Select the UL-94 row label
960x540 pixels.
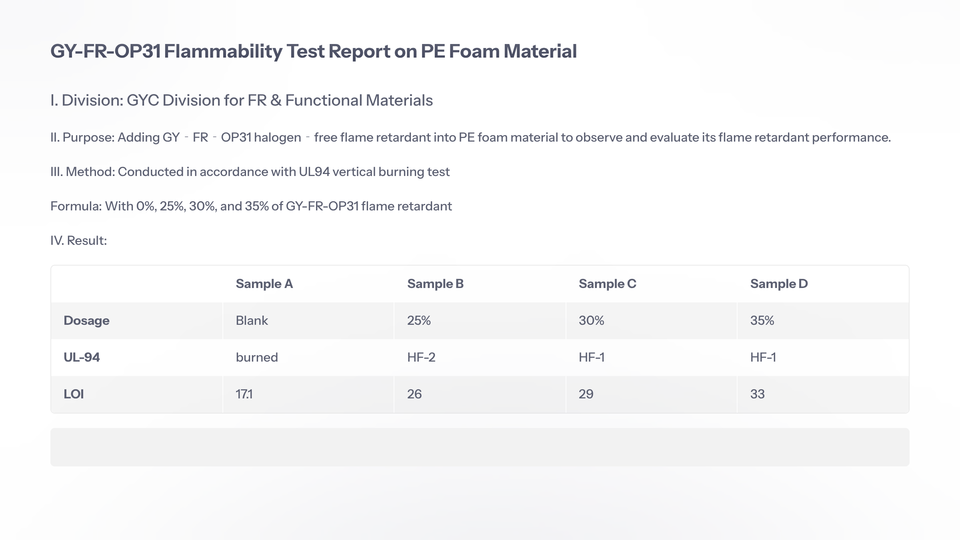tap(81, 357)
